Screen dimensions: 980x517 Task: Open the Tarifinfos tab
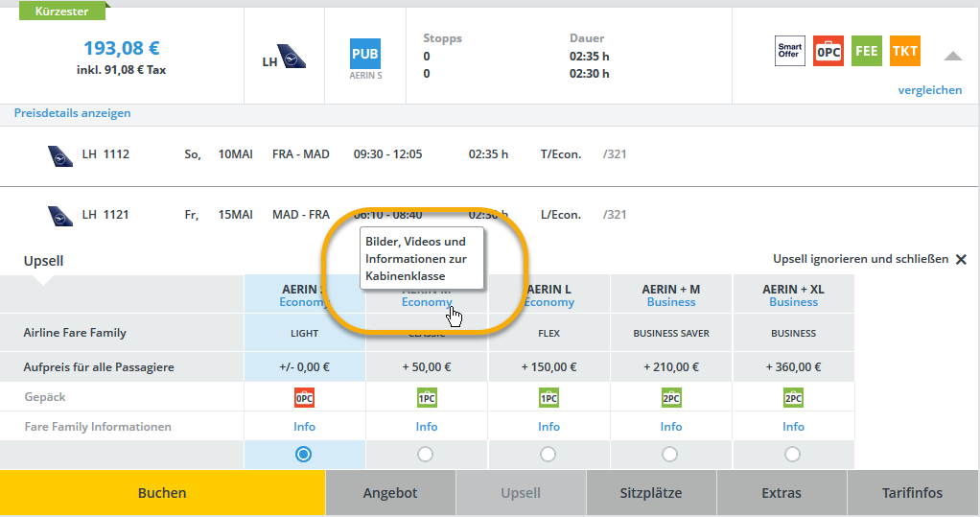pos(912,493)
